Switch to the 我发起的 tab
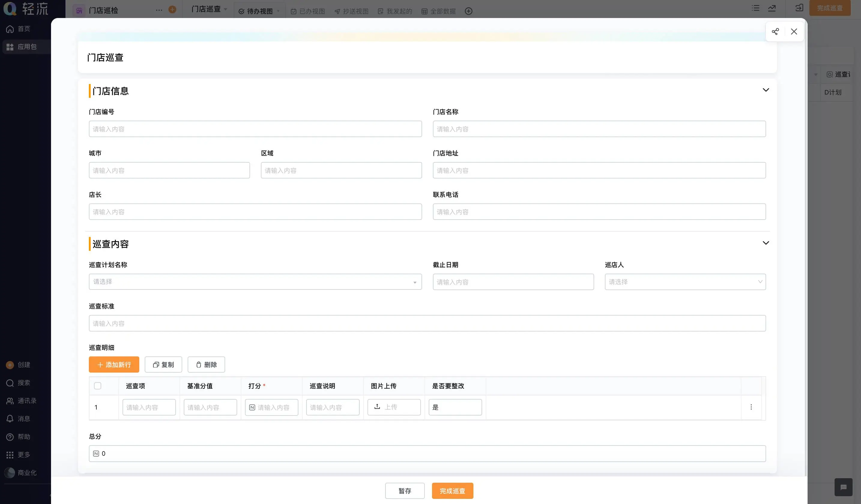The height and width of the screenshot is (504, 861). [x=395, y=11]
